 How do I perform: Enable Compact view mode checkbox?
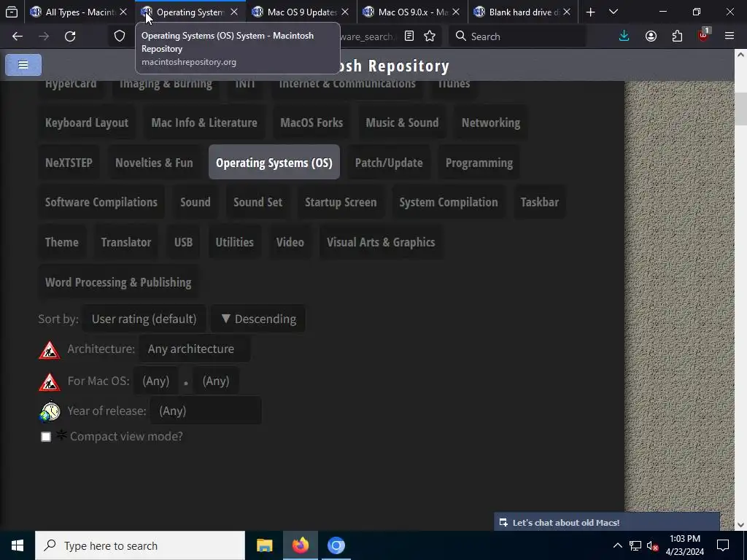click(x=46, y=437)
